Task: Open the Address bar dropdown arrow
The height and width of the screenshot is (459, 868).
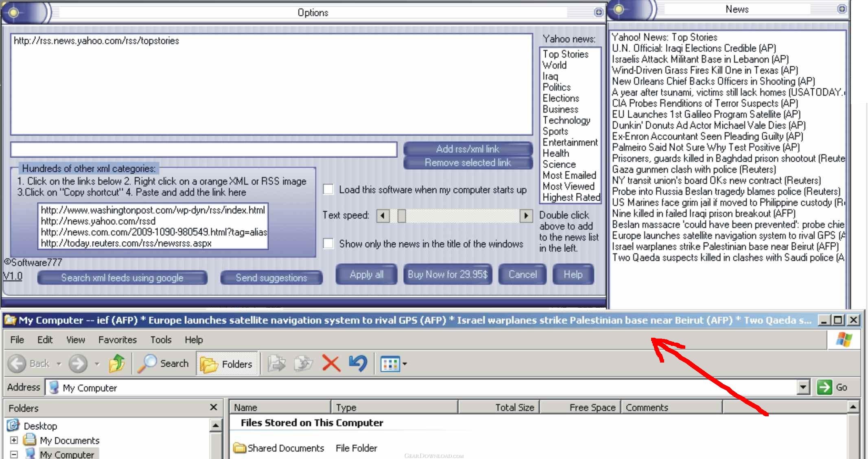Action: (x=803, y=387)
